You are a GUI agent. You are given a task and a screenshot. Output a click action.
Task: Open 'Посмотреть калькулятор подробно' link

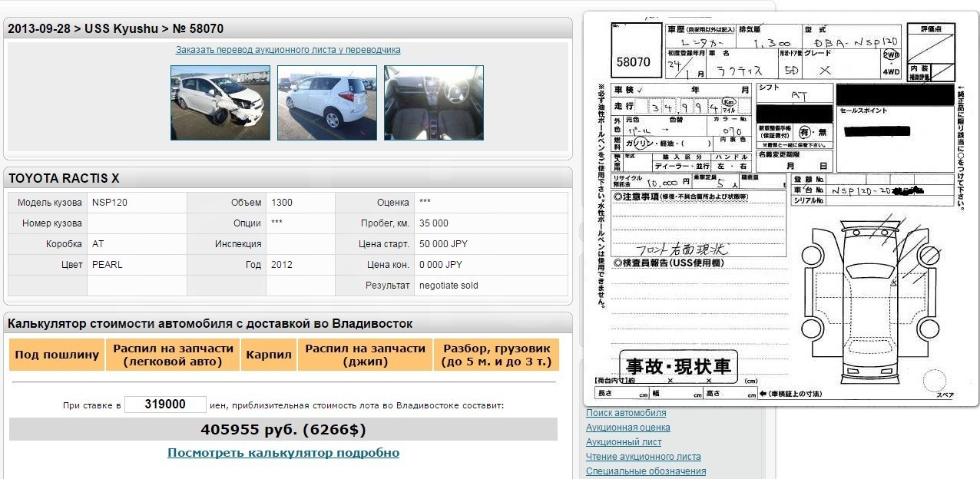(283, 453)
